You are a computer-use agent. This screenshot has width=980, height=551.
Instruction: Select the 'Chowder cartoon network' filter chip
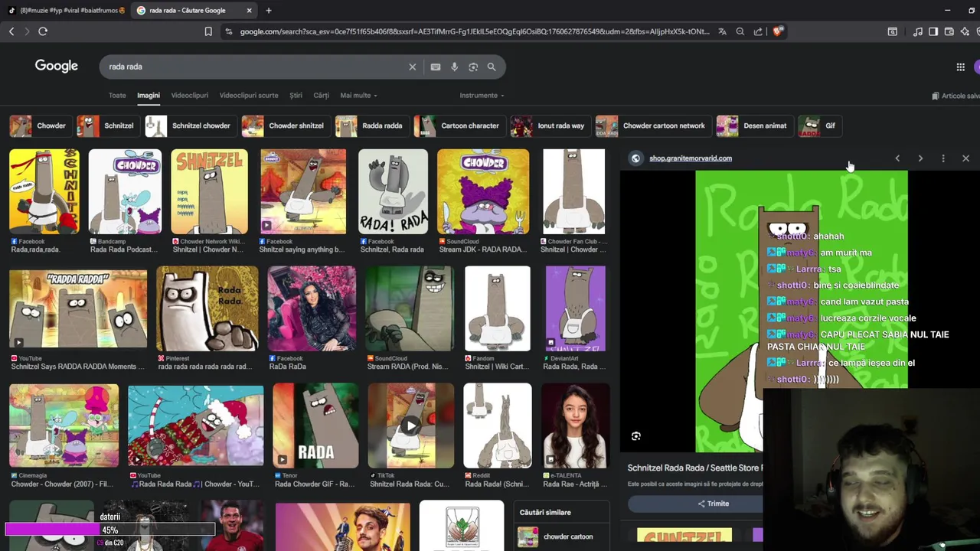652,126
